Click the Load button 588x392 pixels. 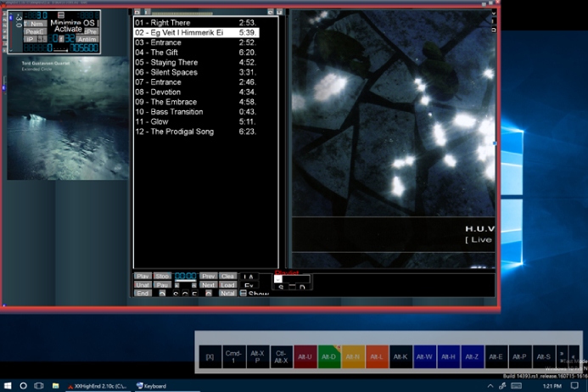(x=227, y=285)
